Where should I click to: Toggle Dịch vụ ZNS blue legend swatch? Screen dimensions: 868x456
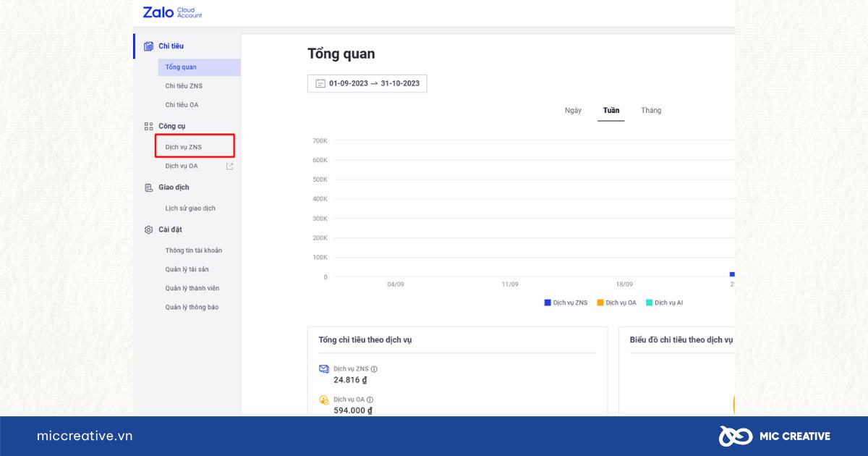point(548,303)
